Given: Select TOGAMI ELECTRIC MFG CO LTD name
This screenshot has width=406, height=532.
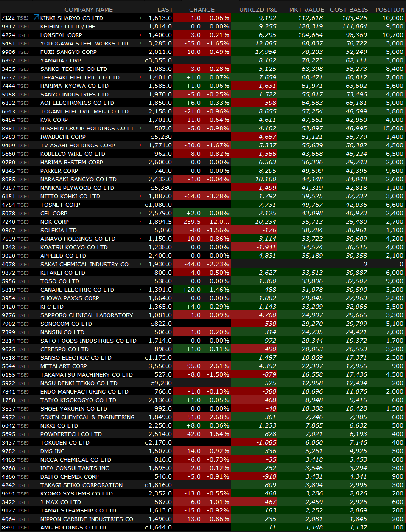Looking at the screenshot, I should point(84,111).
